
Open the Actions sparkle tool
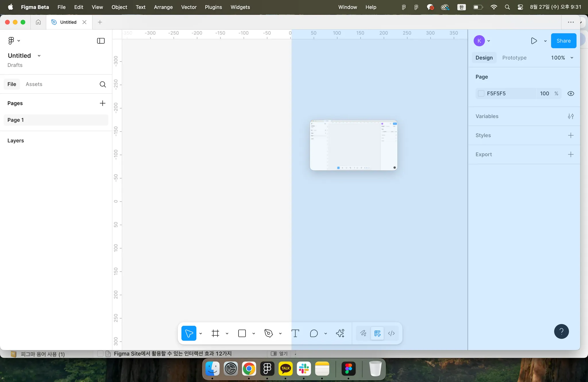(340, 333)
